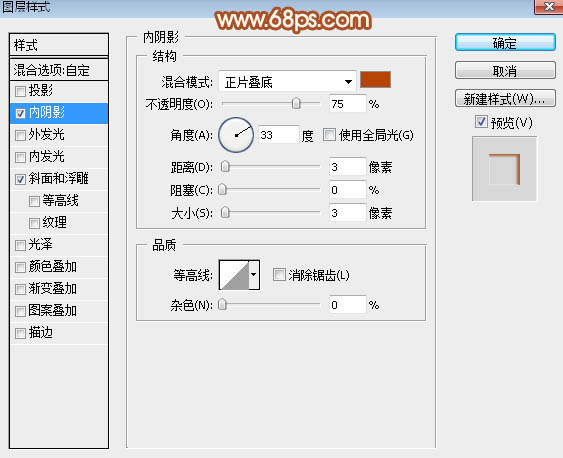Tick the 等高线 sub-option checkbox in style list
Image resolution: width=563 pixels, height=458 pixels.
[x=34, y=201]
